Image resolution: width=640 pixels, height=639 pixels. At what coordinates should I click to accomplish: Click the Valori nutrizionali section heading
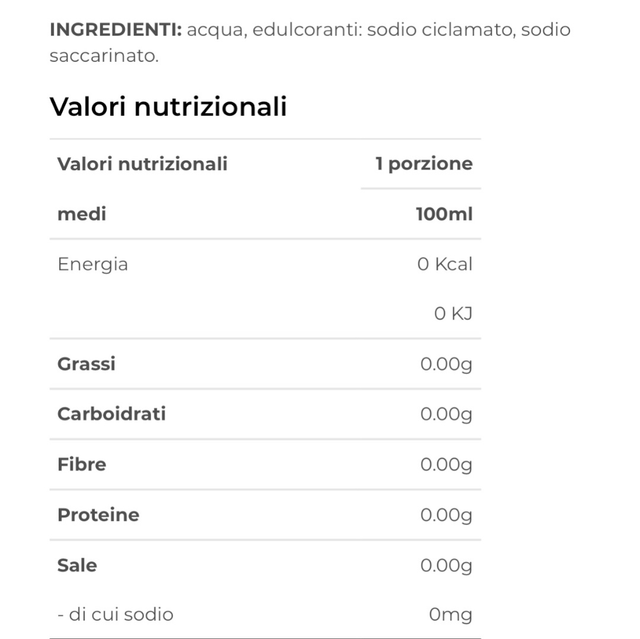(x=168, y=107)
